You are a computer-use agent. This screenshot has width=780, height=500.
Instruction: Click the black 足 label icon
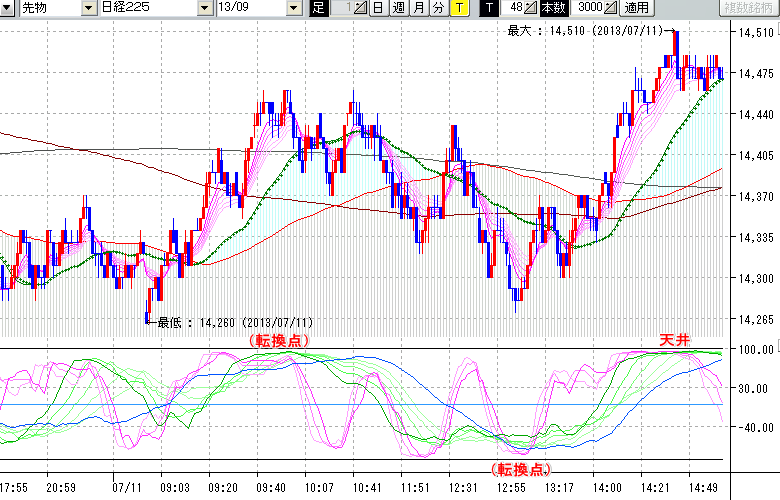(x=318, y=9)
